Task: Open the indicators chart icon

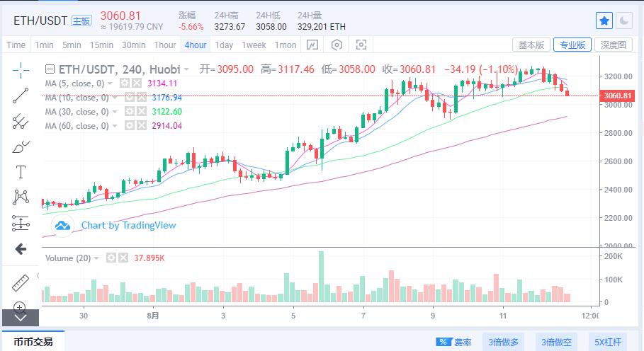Action: (x=312, y=45)
